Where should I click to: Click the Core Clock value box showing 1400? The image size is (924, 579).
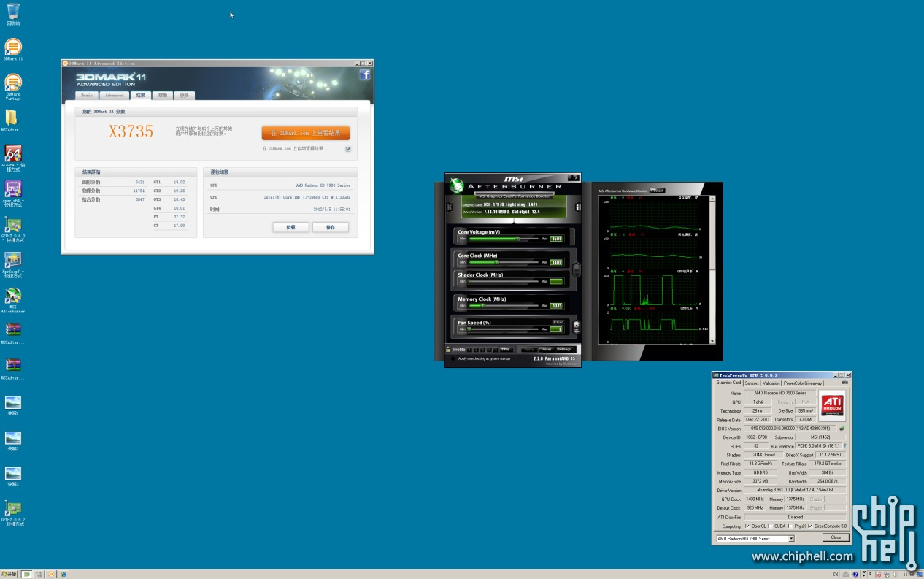[x=557, y=262]
